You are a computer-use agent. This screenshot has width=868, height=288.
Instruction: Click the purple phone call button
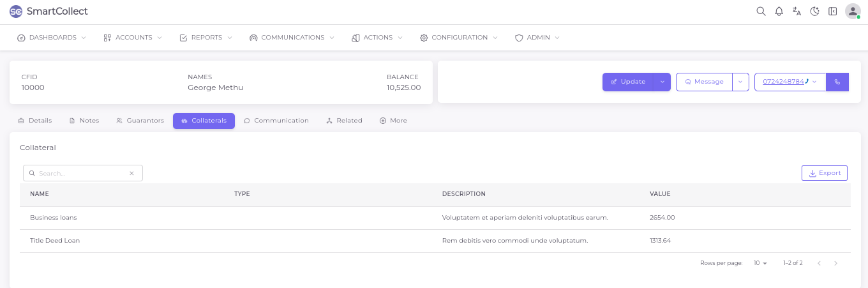point(837,82)
